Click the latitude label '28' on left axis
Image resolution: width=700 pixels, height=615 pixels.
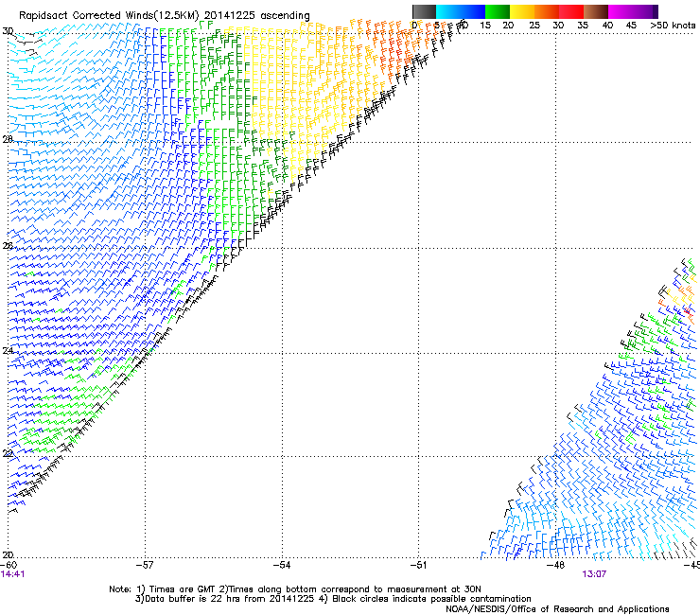pos(8,140)
